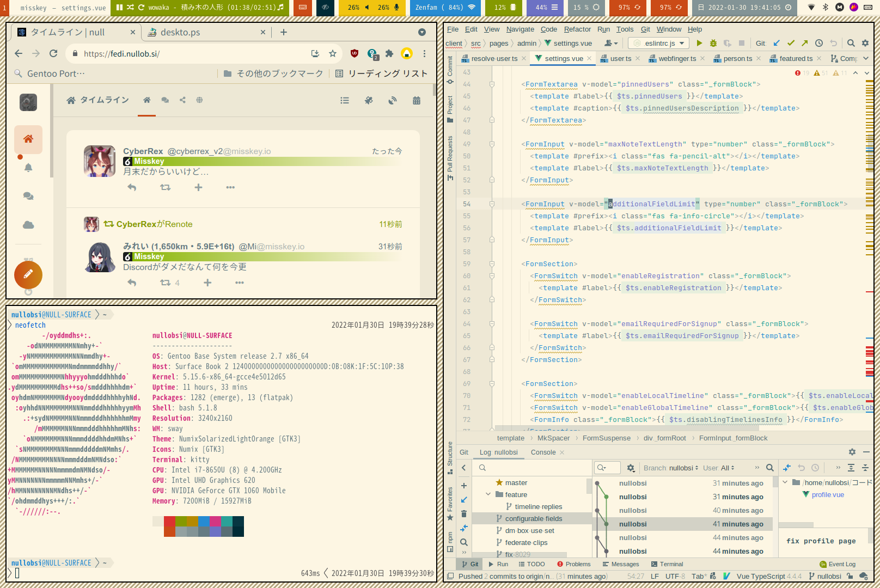Click the red block in neofetch palette
The height and width of the screenshot is (588, 880).
point(169,521)
